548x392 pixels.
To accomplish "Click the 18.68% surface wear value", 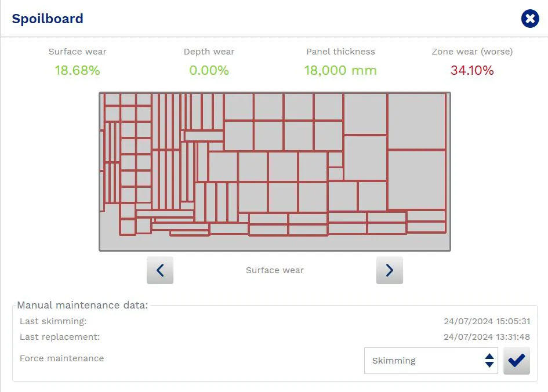I will click(x=78, y=71).
